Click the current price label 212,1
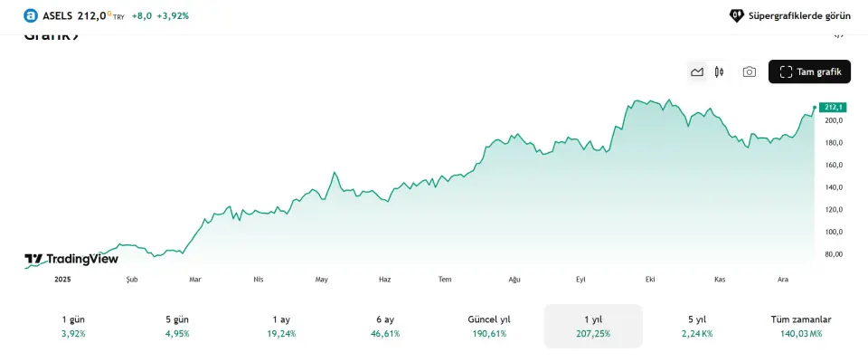Viewport: 868px width, 362px height. coord(832,108)
